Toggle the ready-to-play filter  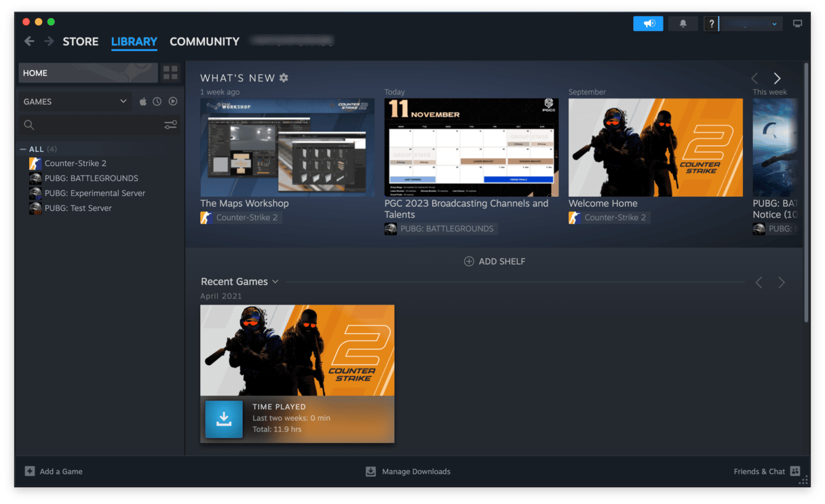173,102
